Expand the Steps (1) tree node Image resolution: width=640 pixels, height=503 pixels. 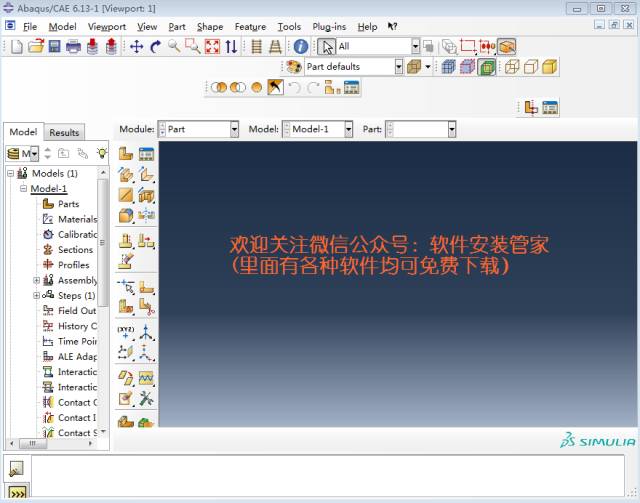[37, 296]
